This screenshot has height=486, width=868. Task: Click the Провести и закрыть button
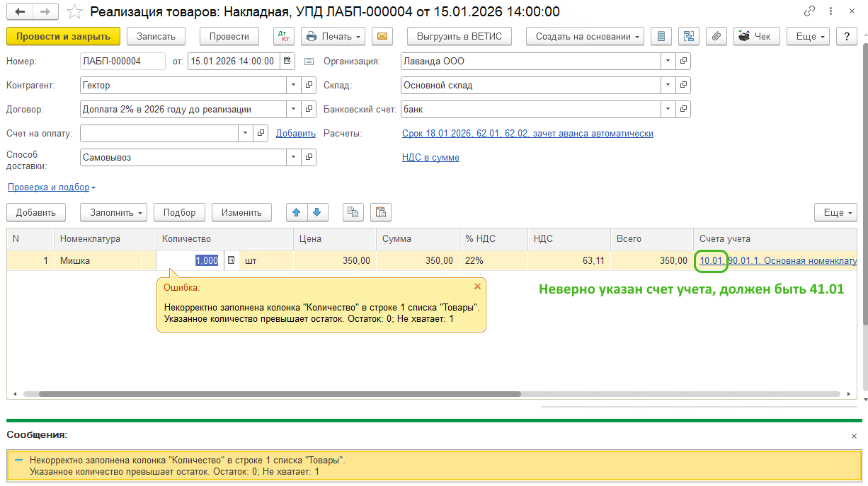[x=63, y=36]
